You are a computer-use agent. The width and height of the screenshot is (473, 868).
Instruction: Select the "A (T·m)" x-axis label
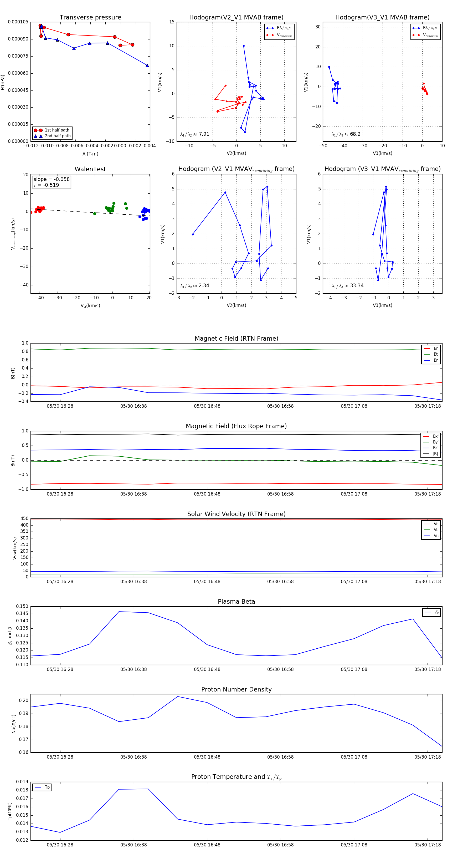pyautogui.click(x=90, y=154)
